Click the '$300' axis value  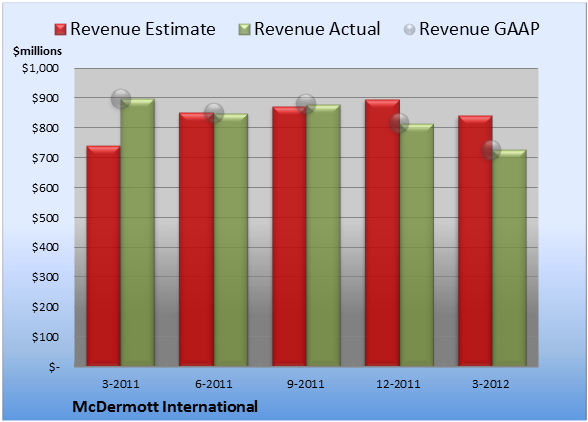45,277
